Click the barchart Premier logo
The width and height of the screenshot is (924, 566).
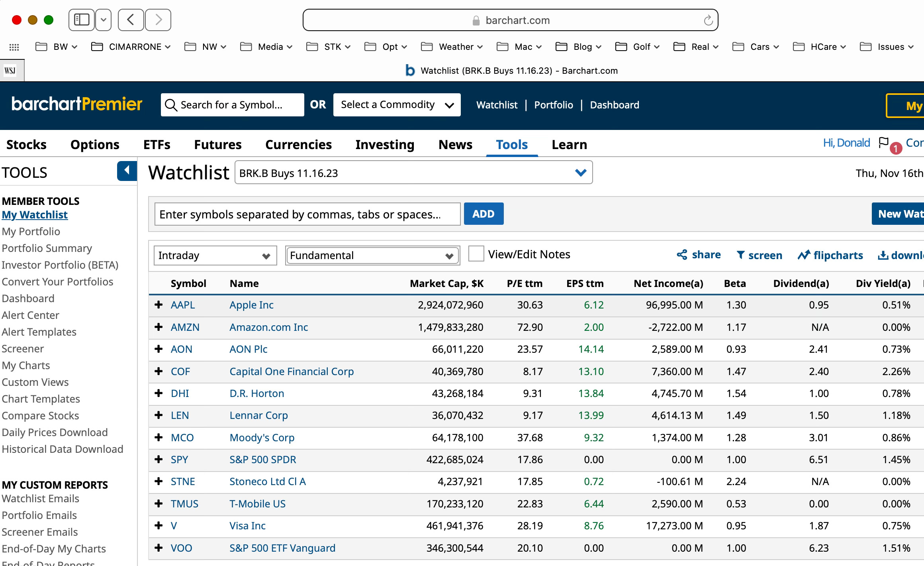[77, 104]
